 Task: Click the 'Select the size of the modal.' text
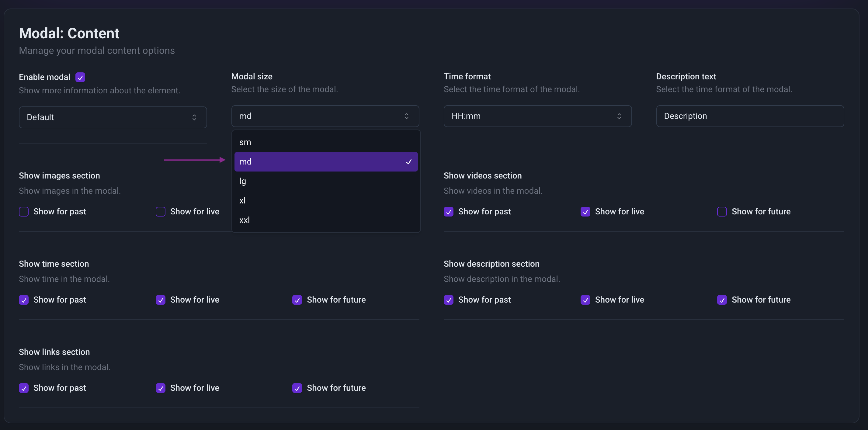[x=284, y=89]
